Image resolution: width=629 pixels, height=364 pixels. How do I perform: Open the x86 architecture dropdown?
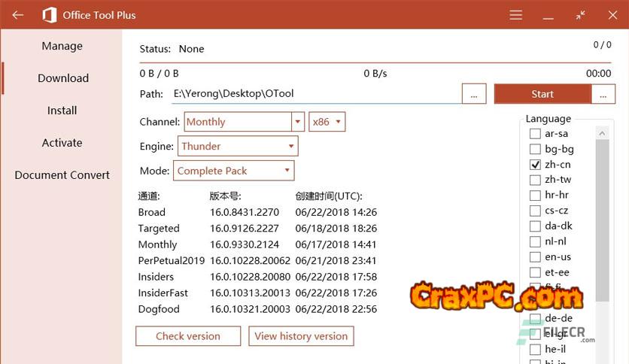[327, 122]
